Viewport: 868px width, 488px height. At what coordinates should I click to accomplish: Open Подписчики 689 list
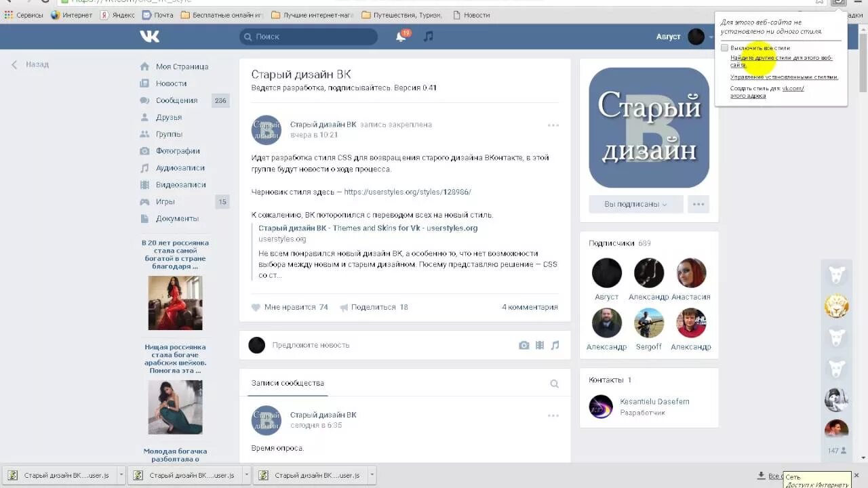[x=620, y=243]
